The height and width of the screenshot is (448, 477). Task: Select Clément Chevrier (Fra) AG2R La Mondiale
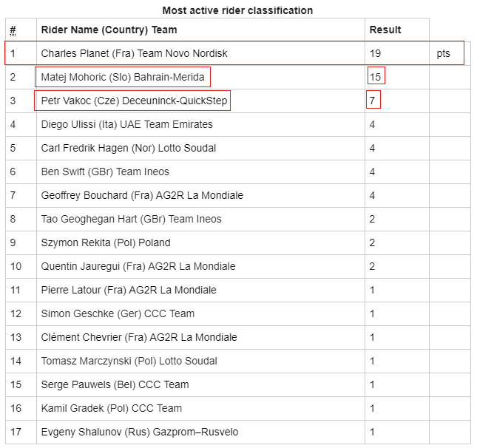[x=139, y=337]
